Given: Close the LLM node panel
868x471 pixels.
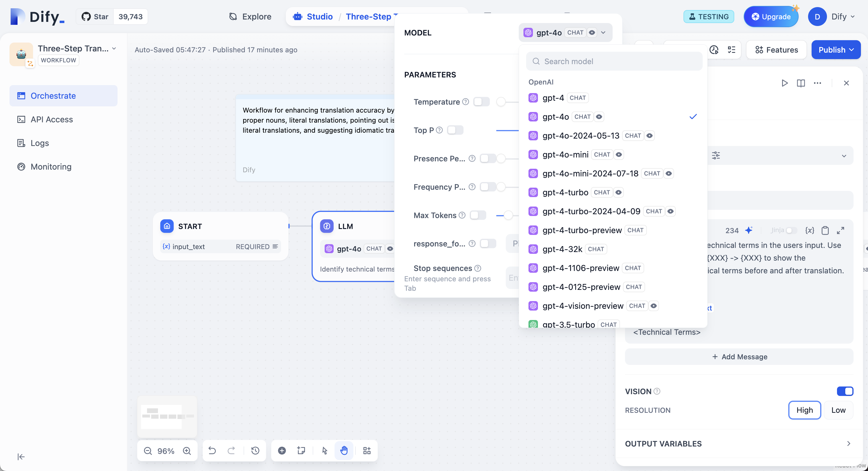Looking at the screenshot, I should click(x=846, y=83).
